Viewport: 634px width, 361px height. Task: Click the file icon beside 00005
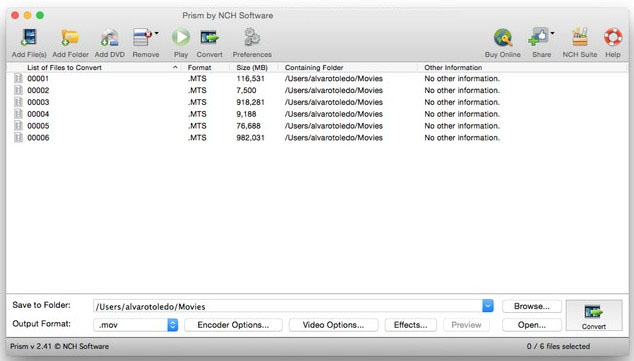18,125
